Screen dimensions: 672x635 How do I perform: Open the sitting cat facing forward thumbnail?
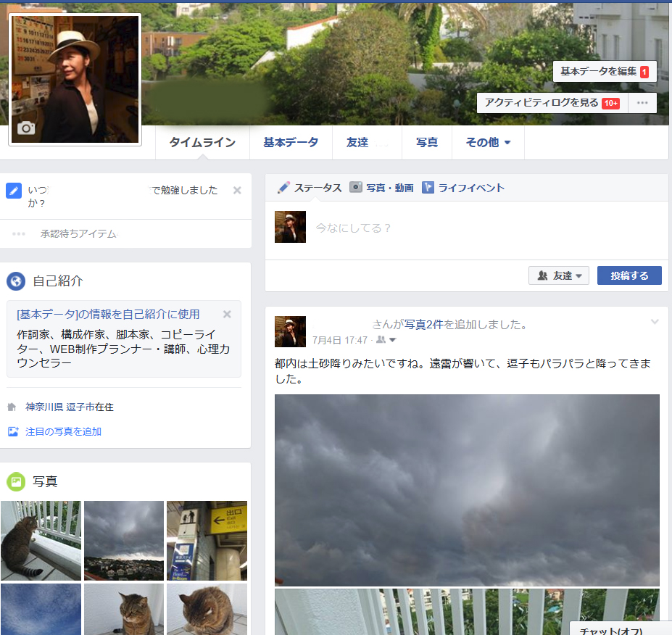[x=124, y=610]
